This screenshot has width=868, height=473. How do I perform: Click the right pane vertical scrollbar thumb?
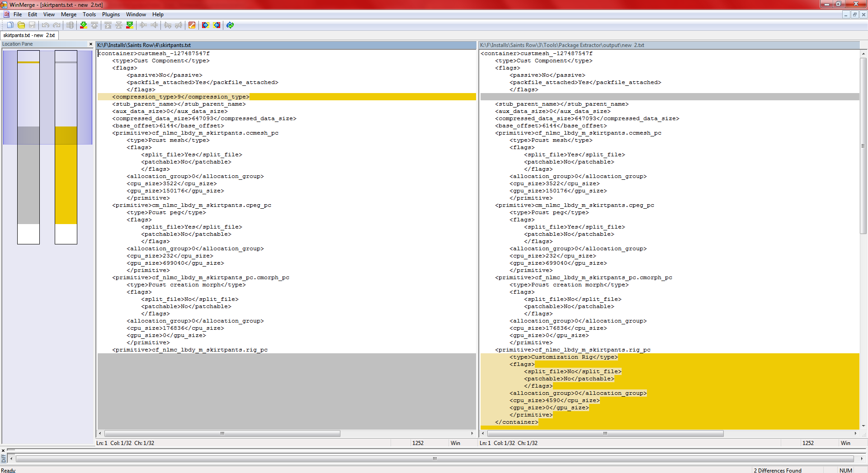pos(863,146)
